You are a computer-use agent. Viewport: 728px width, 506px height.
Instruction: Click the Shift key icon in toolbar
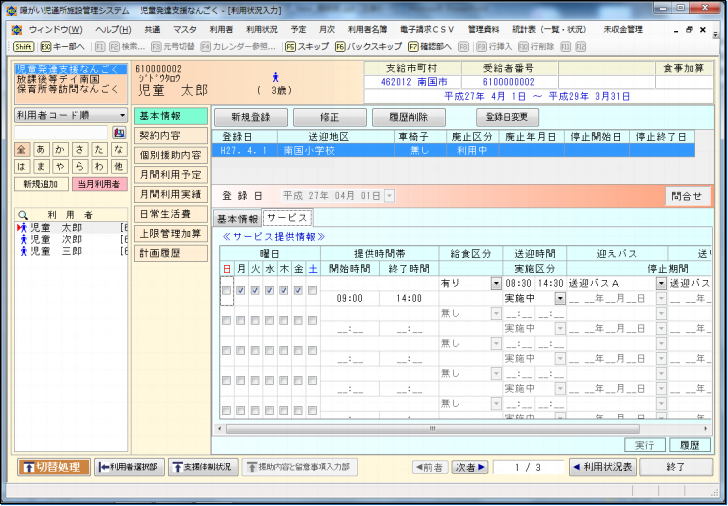tap(24, 46)
